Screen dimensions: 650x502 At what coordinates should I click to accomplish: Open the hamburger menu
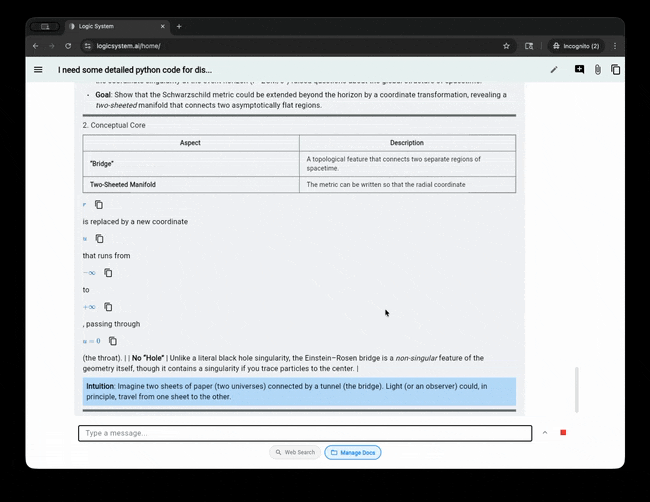38,70
